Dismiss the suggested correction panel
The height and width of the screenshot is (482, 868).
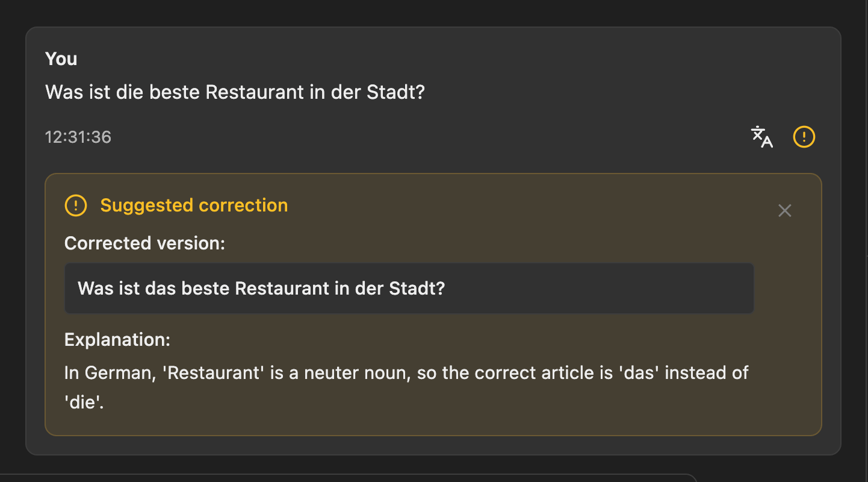[x=784, y=210]
